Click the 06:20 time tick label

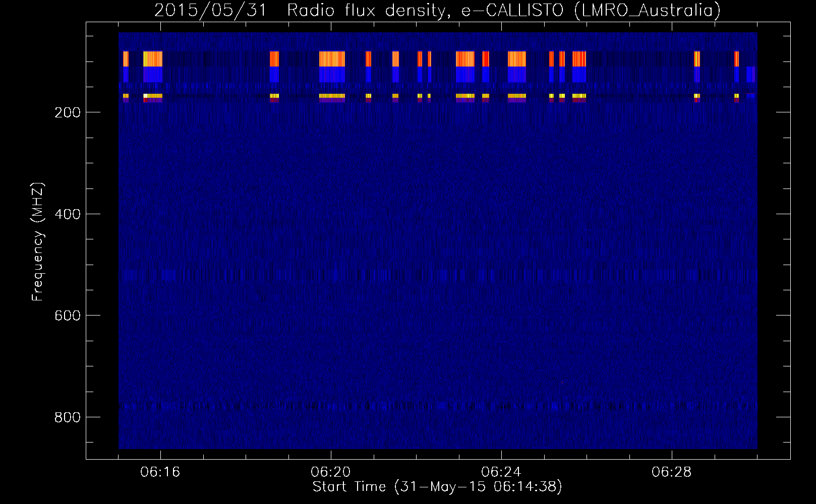tap(331, 472)
